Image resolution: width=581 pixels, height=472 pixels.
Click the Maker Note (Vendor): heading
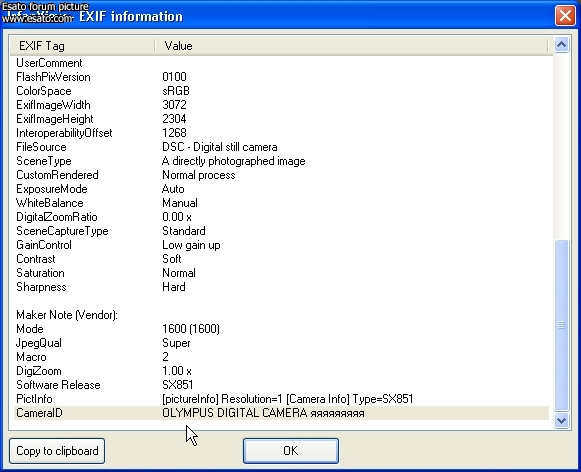67,315
